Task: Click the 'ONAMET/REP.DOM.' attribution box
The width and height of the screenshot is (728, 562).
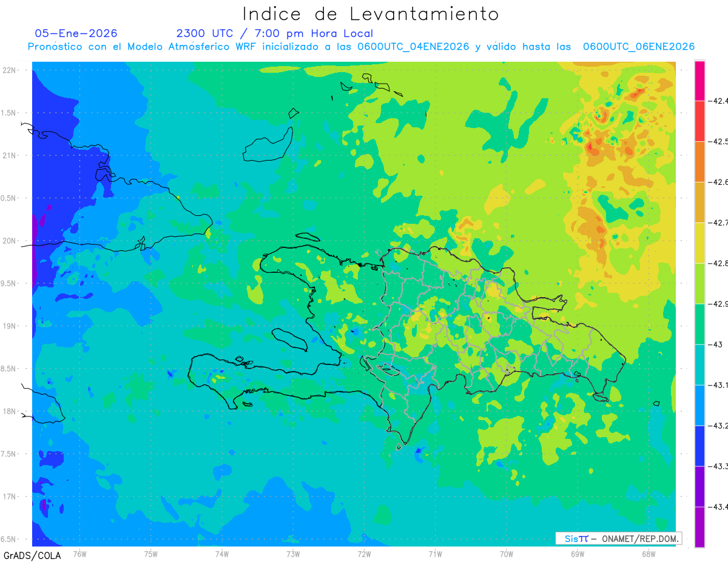Action: pyautogui.click(x=619, y=538)
